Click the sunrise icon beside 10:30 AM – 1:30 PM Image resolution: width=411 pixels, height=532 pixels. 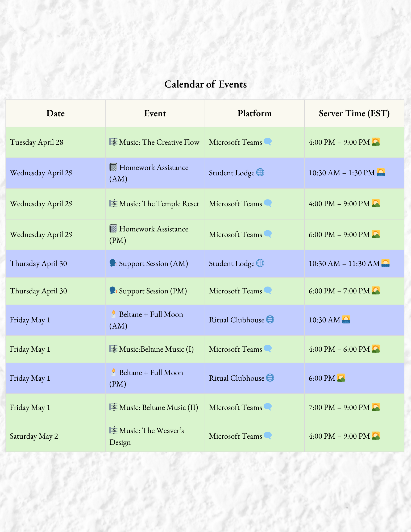[x=381, y=172]
